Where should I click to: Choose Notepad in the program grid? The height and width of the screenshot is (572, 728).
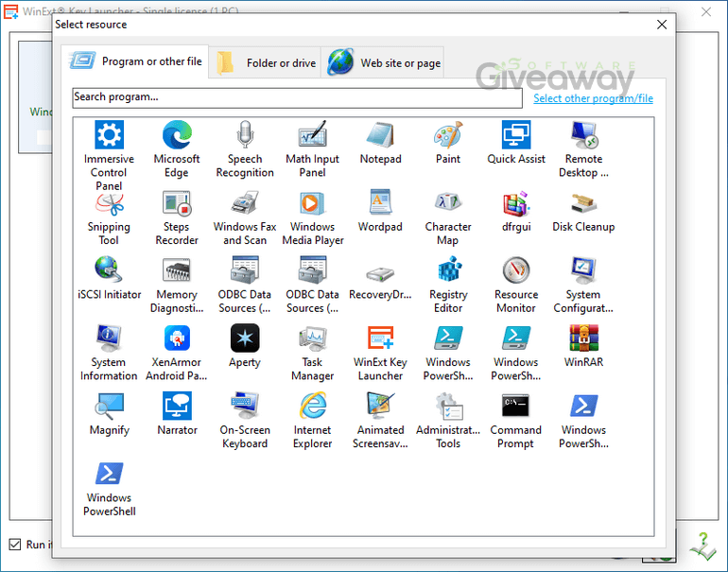tap(380, 134)
